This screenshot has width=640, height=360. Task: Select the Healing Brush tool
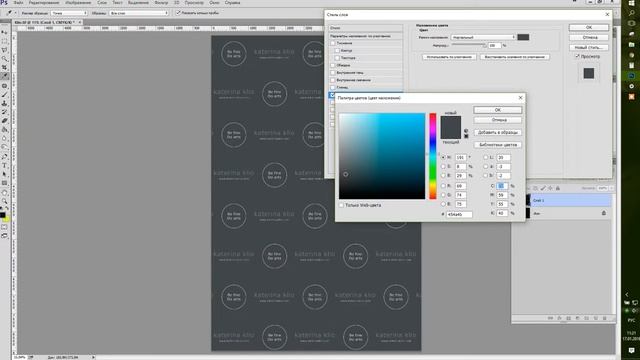[4, 86]
